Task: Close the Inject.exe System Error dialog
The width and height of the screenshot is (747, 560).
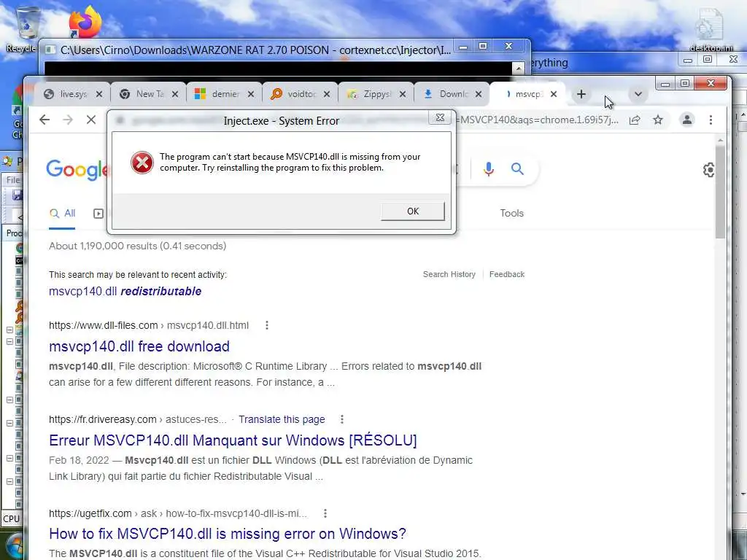Action: [440, 117]
